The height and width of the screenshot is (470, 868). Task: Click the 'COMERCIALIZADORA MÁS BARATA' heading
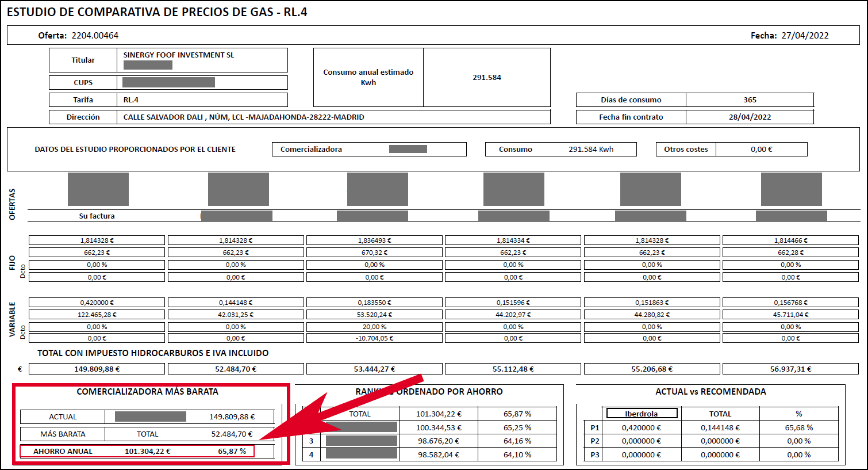148,392
